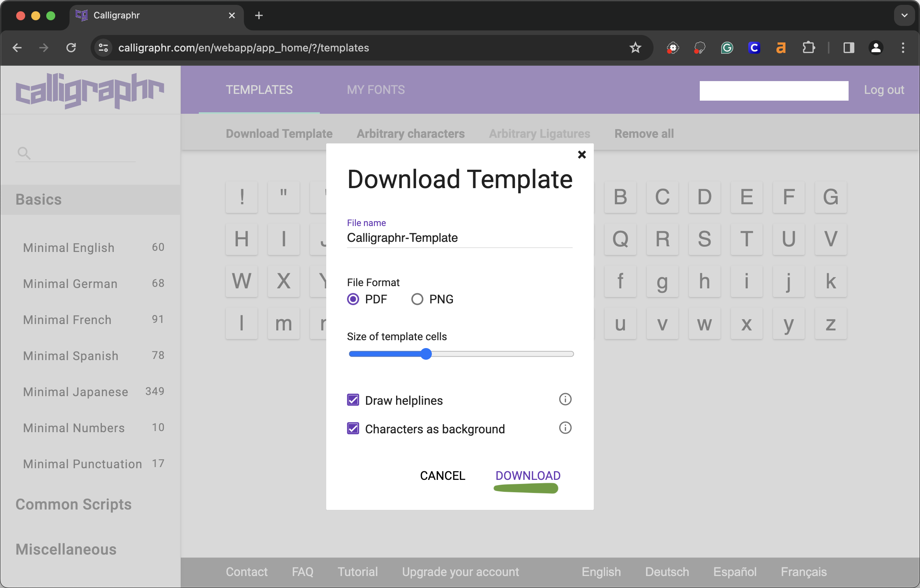
Task: Click the search icon in sidebar
Action: [x=24, y=153]
